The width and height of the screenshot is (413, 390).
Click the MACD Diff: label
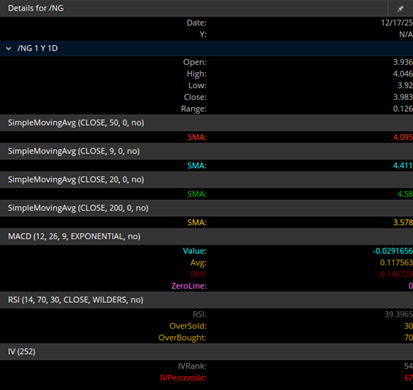click(199, 274)
